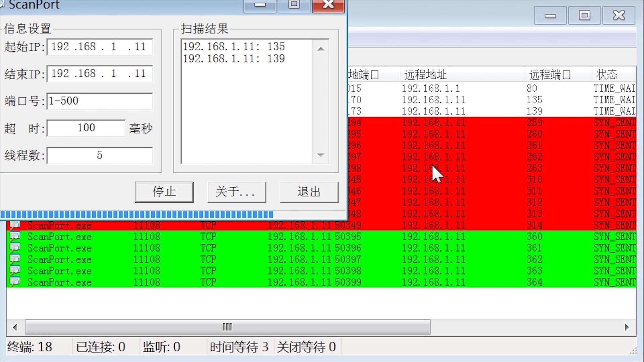Click remote port 80 cell
Viewport: 644px width, 362px height.
click(x=532, y=88)
